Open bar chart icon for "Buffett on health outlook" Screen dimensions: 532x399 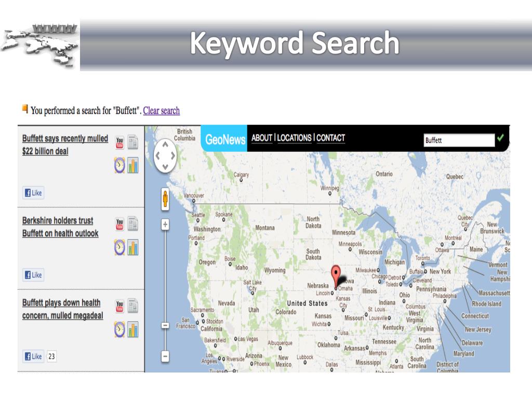click(133, 247)
